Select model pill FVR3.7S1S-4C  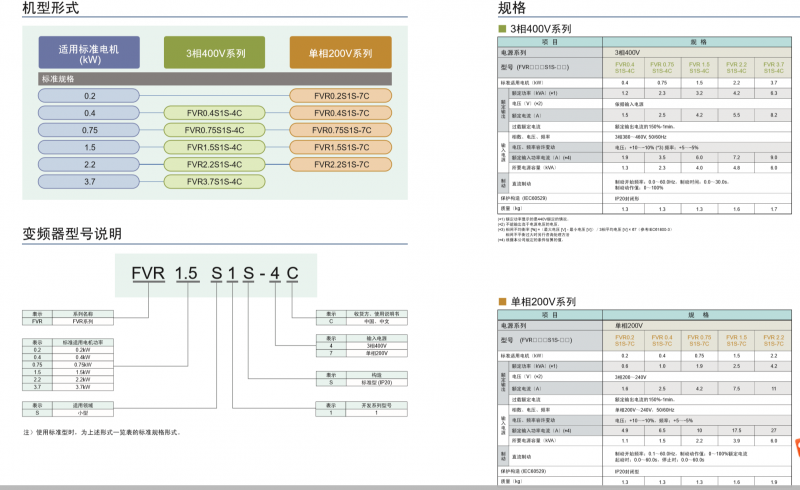(214, 182)
